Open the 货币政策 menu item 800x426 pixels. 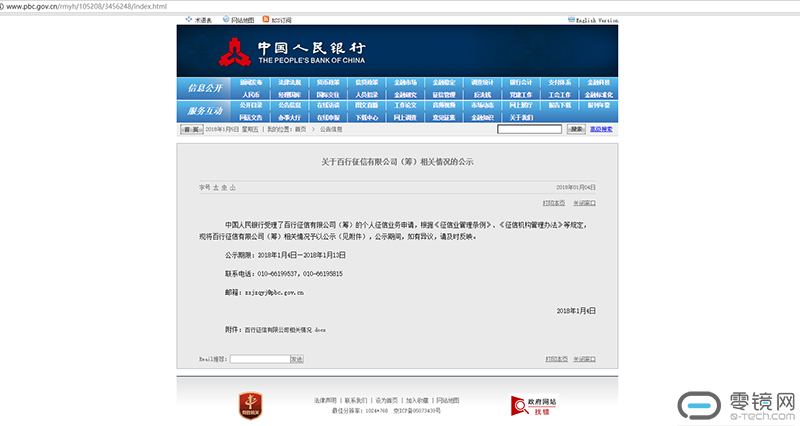coord(328,82)
